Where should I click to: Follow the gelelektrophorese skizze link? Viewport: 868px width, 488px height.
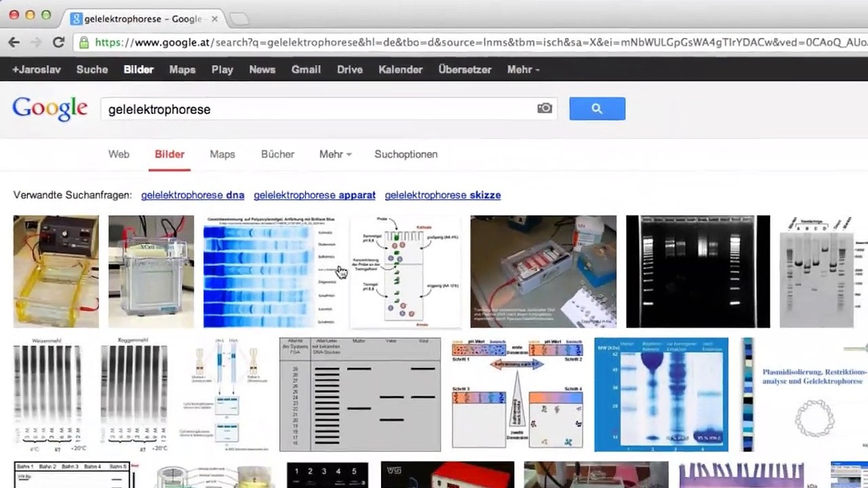tap(443, 195)
